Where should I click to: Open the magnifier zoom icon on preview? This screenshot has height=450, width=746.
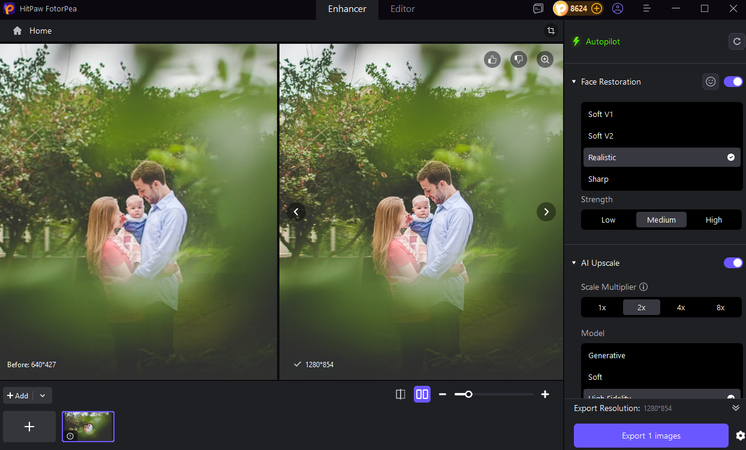tap(545, 59)
